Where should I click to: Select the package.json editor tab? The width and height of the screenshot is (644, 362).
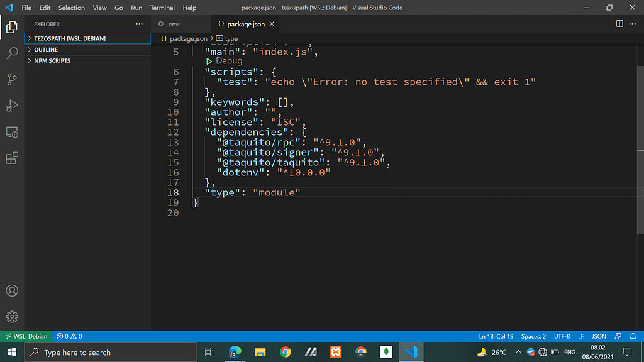(246, 25)
